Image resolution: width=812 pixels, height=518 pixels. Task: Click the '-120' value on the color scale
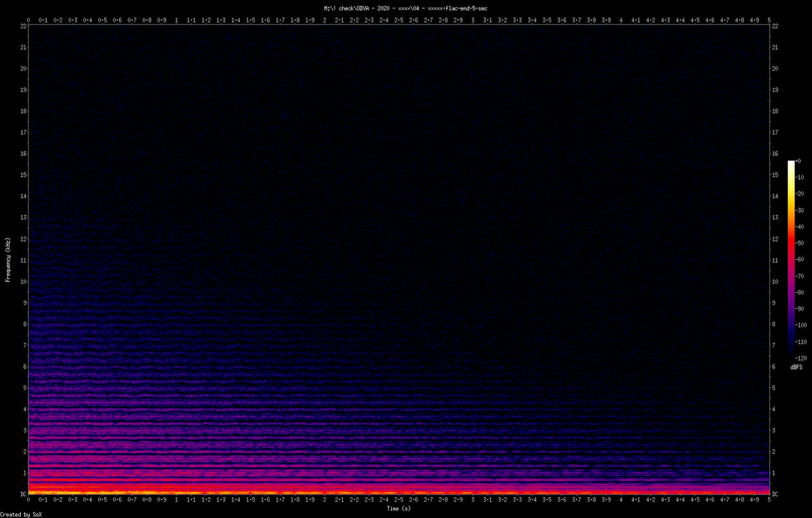click(801, 357)
